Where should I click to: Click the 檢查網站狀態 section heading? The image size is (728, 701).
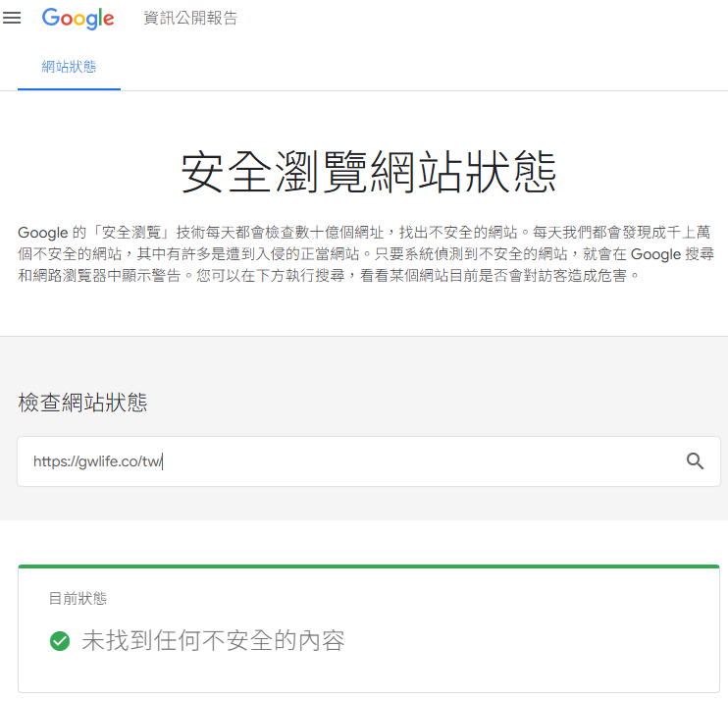pyautogui.click(x=82, y=403)
